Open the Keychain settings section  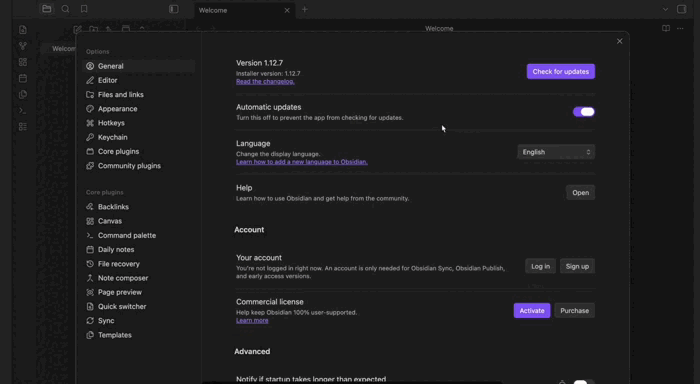[x=138, y=137]
